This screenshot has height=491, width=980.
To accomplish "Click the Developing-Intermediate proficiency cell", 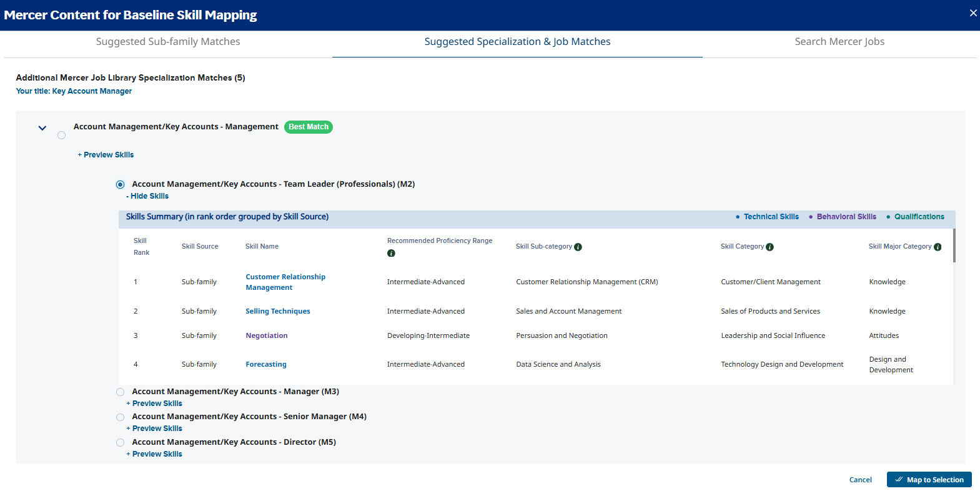I will [428, 335].
